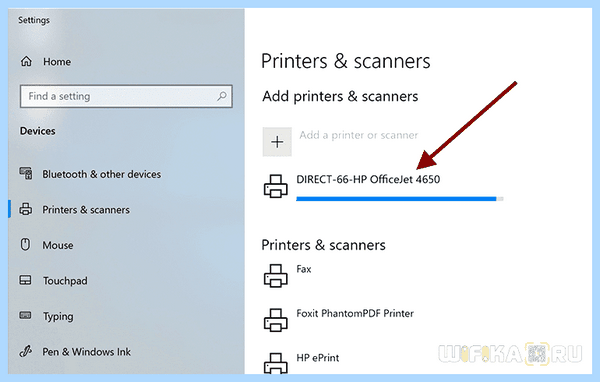
Task: Select Foxit PhantomPDF Printer
Action: pos(355,313)
